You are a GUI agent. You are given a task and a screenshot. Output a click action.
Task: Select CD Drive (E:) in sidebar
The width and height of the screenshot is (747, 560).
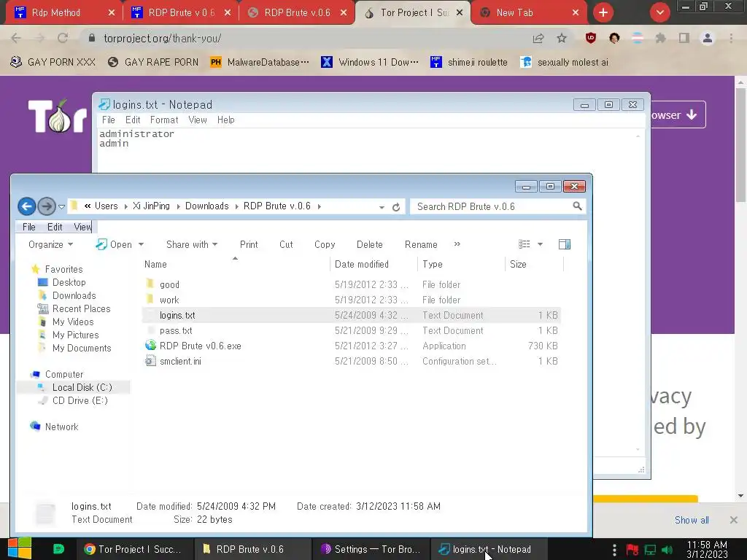[x=80, y=400]
